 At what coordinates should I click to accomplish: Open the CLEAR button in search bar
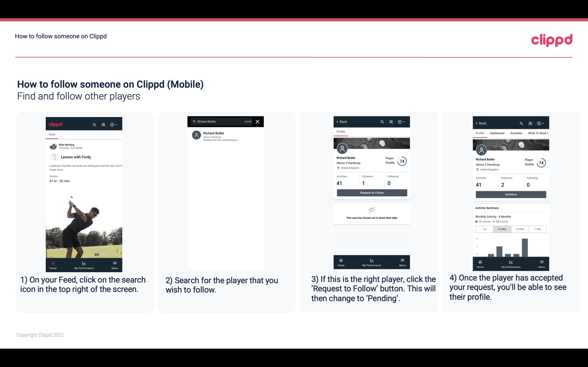coord(247,122)
